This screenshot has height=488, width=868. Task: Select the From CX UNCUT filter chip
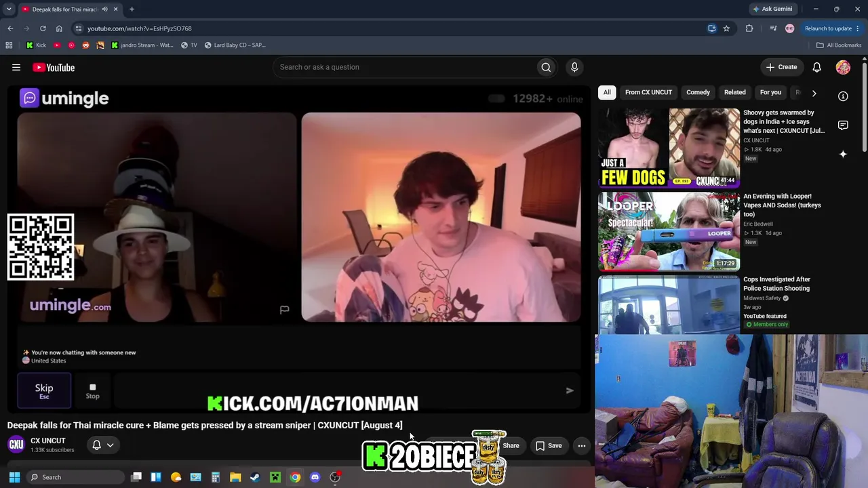[648, 92]
